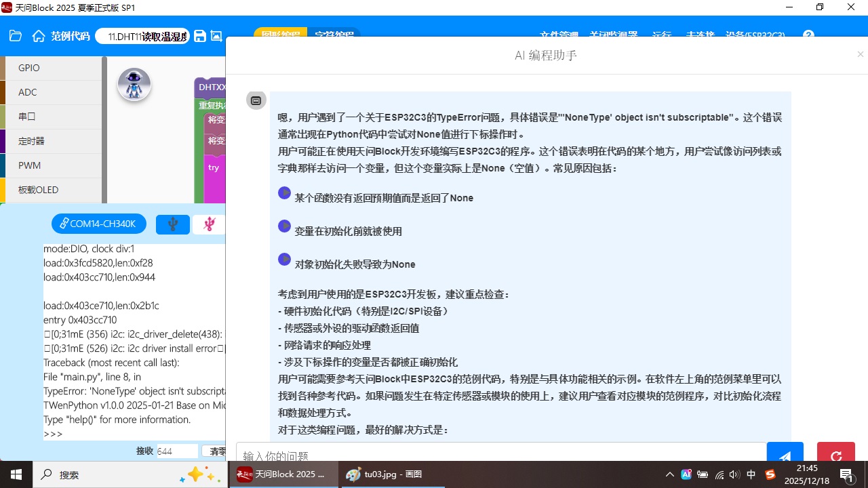Open Windows Start menu

point(16,474)
